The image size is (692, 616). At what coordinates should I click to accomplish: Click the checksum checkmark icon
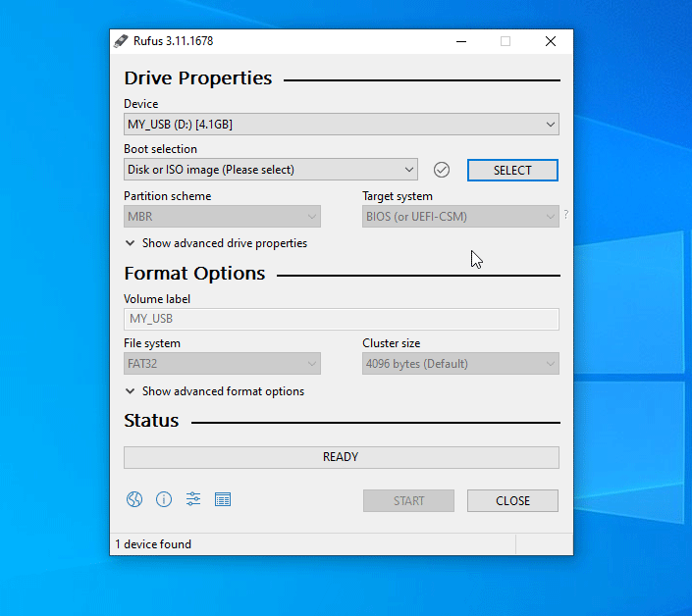pos(442,170)
